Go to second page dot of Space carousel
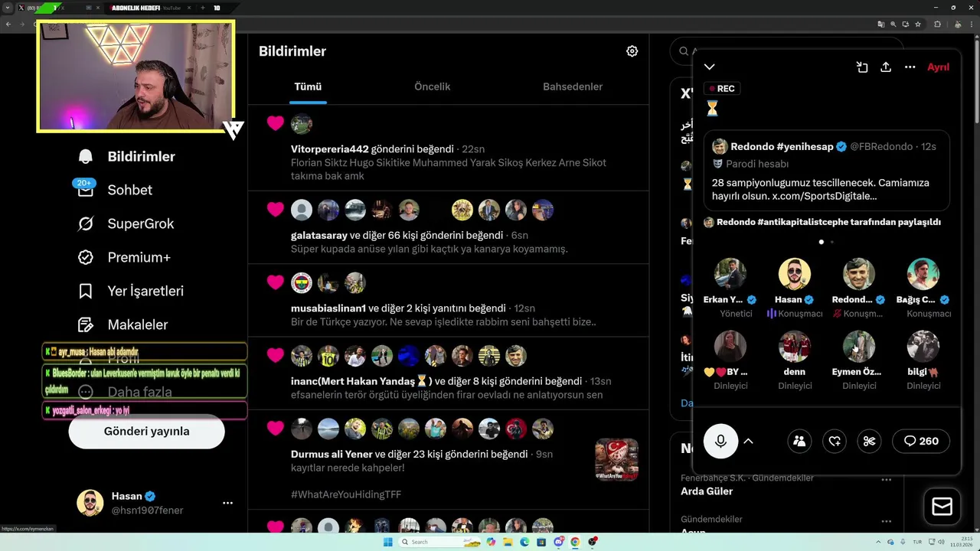 tap(832, 242)
